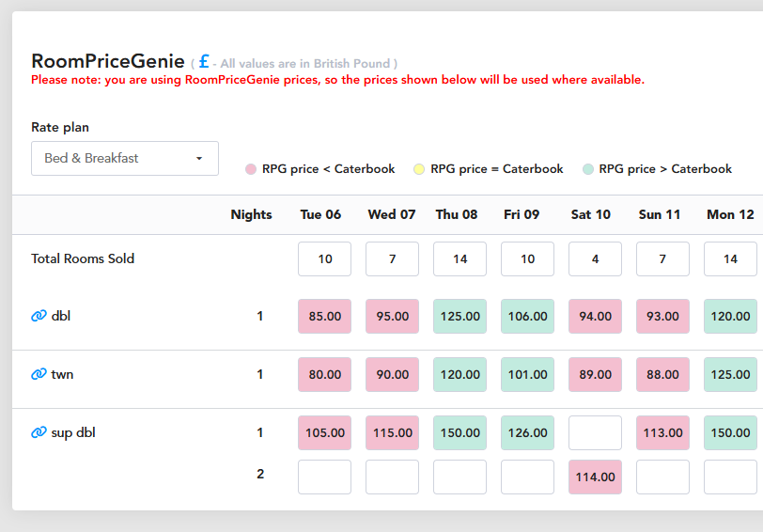The height and width of the screenshot is (532, 763).
Task: Click twn price 120.00 for Thu 08
Action: click(459, 375)
